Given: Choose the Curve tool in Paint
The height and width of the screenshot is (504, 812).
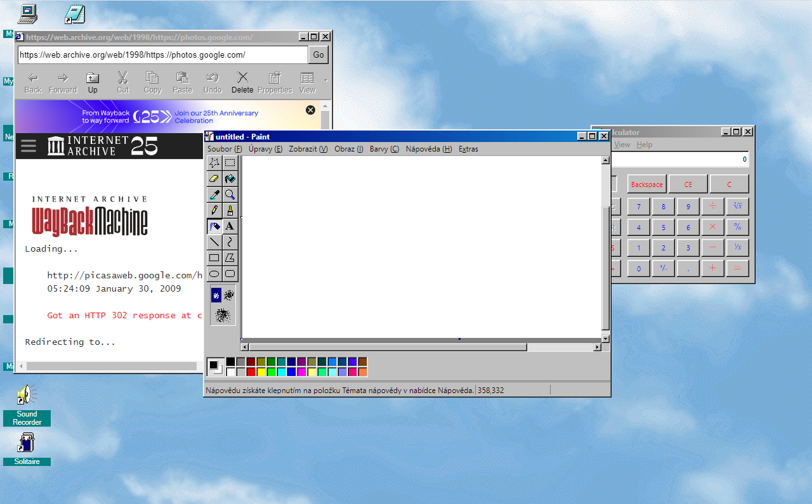Looking at the screenshot, I should (x=230, y=242).
